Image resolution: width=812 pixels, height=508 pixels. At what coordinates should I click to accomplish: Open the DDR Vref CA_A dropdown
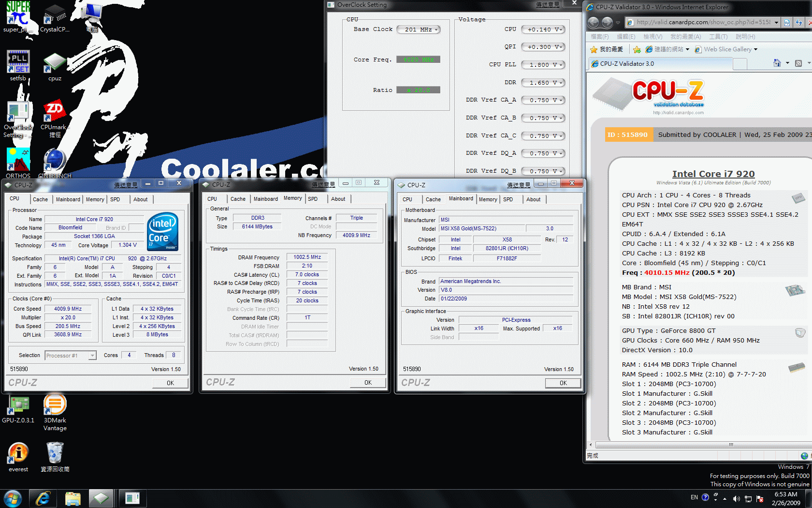(x=543, y=100)
